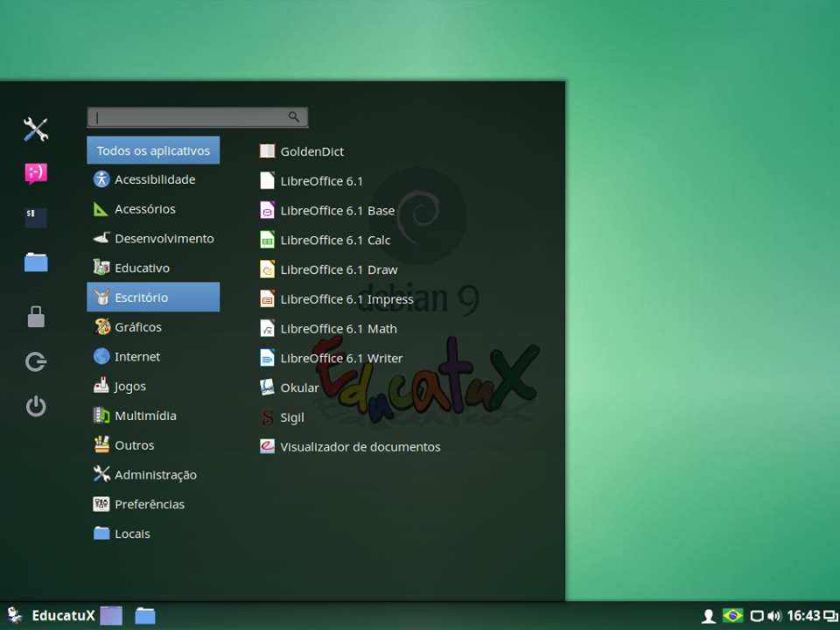This screenshot has height=630, width=840.
Task: Click the Brazil flag keyboard layout indicator
Action: pos(733,615)
